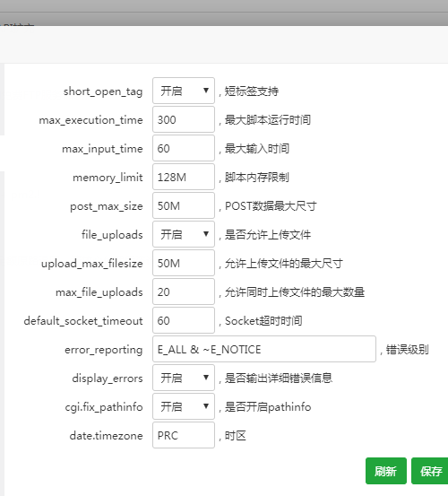
Task: Select the default_socket_timeout input
Action: [184, 320]
